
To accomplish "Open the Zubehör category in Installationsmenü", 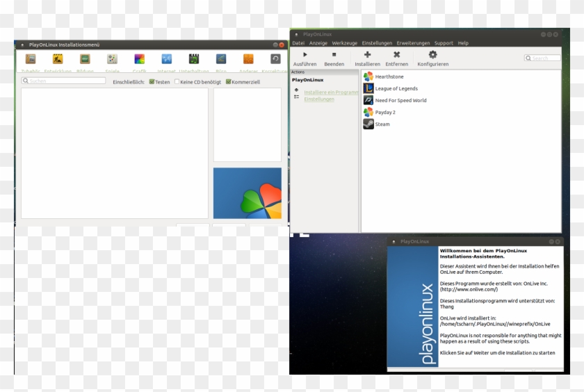I will (x=31, y=59).
